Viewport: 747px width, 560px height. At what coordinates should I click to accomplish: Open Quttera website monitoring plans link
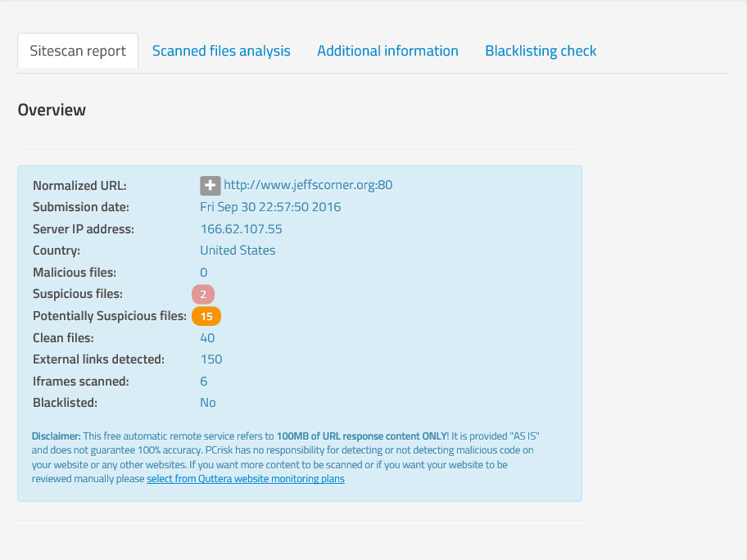[246, 479]
